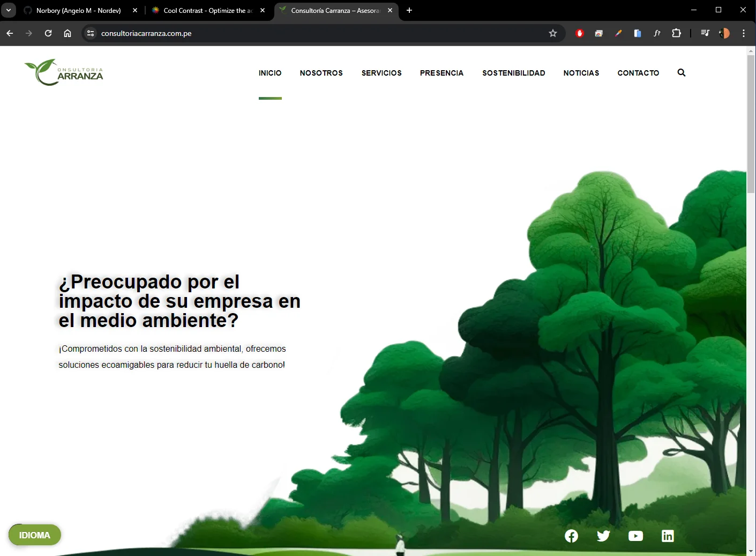Visit the Facebook social icon
Viewport: 756px width, 556px height.
coord(571,536)
